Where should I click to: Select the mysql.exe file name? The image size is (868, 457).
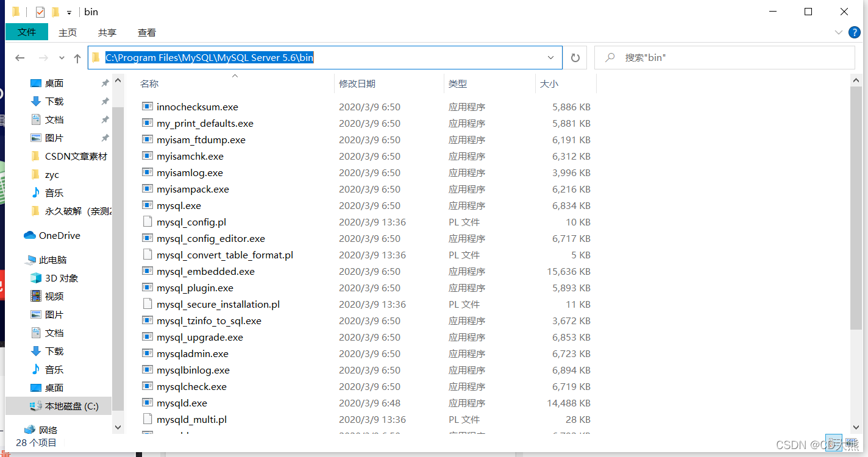point(179,205)
